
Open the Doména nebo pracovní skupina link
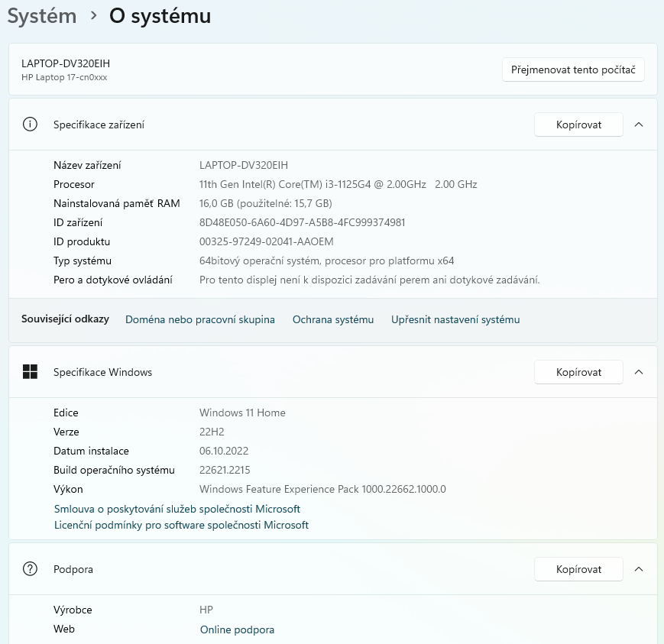pyautogui.click(x=199, y=319)
